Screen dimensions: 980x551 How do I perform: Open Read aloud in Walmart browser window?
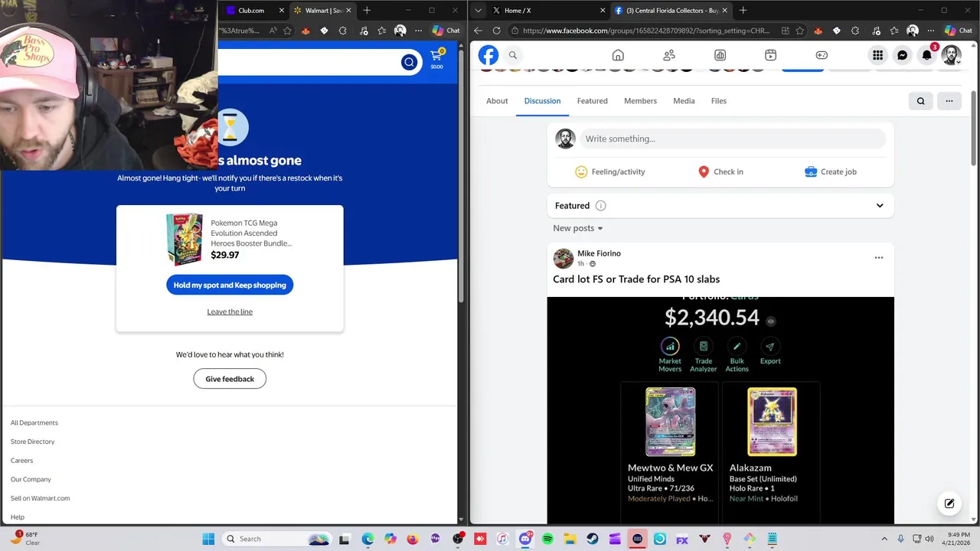tap(273, 31)
